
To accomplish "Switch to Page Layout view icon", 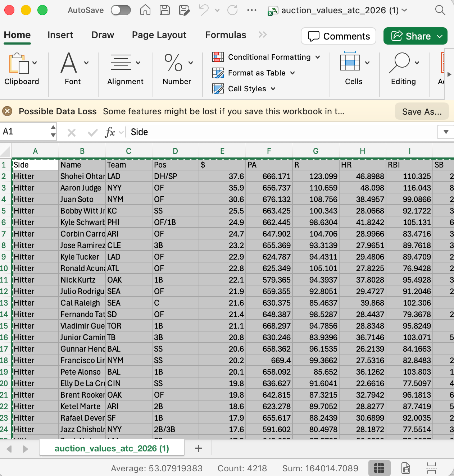I will pos(405,468).
